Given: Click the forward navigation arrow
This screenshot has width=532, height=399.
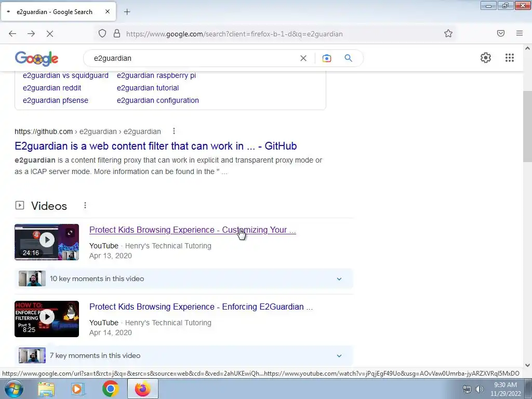Looking at the screenshot, I should 31,34.
